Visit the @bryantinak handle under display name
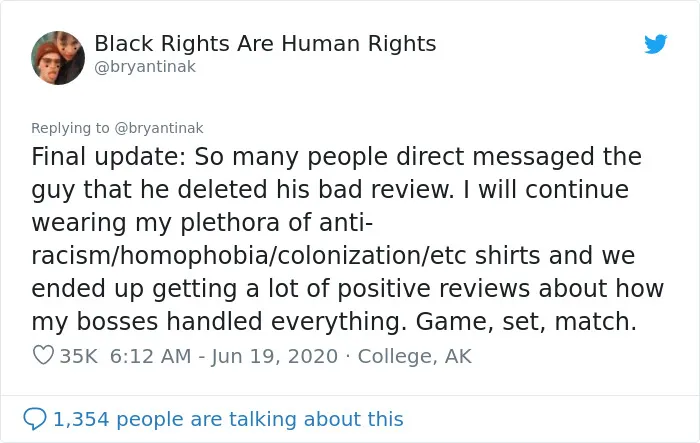 145,67
